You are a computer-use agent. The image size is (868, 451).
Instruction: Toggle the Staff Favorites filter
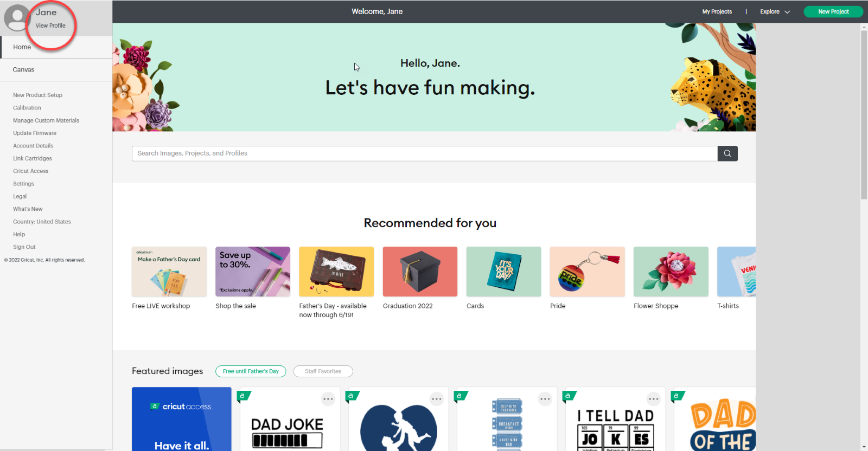323,371
